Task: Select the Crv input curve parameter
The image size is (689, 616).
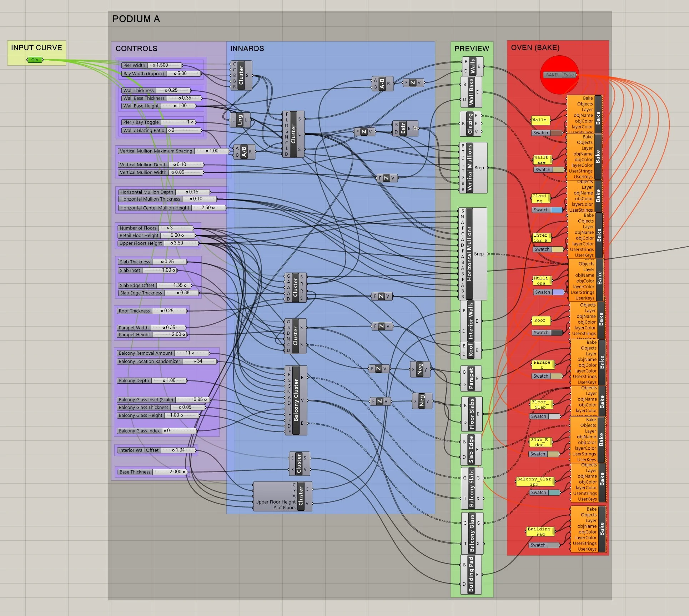Action: pyautogui.click(x=35, y=60)
